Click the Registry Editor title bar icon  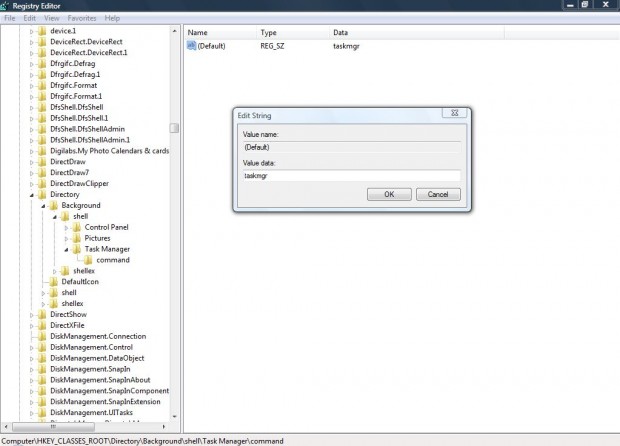(5, 6)
